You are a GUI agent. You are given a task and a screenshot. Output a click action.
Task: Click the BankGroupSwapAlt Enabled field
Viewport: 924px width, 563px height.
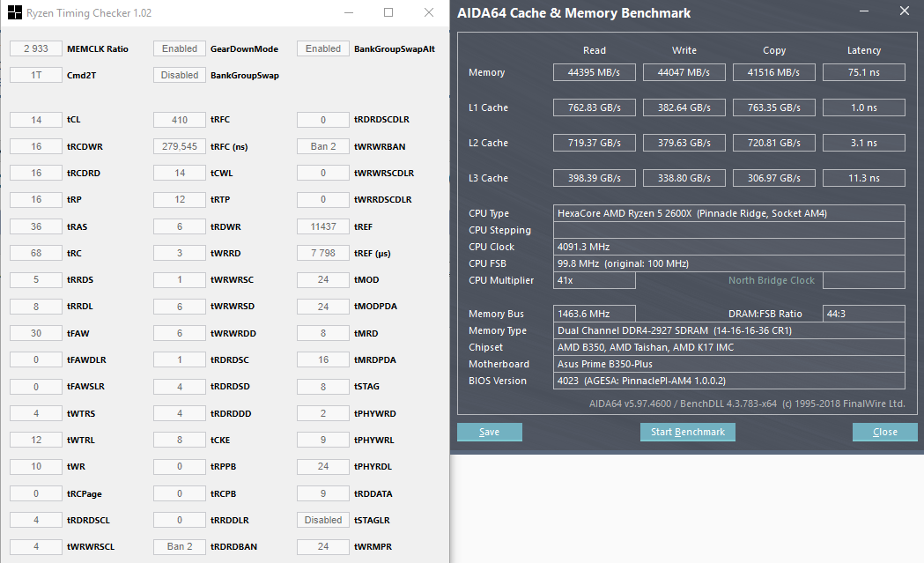323,48
